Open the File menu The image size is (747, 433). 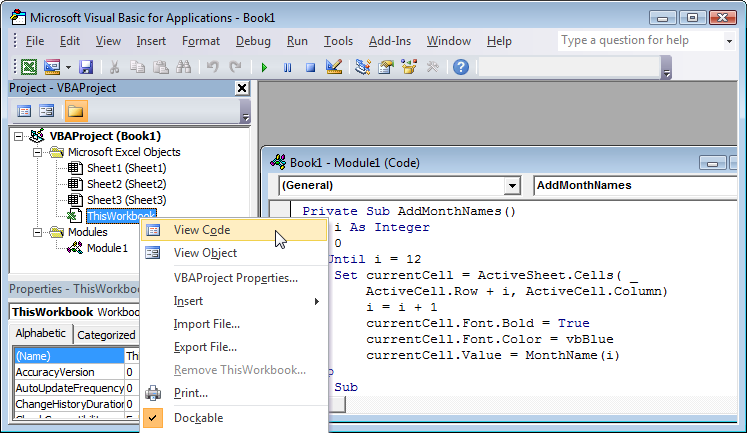pyautogui.click(x=35, y=41)
